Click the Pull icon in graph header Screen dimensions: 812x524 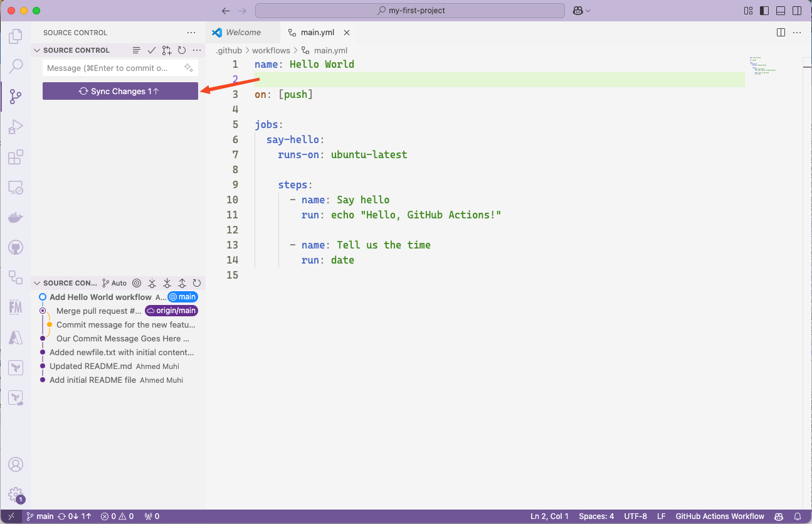point(167,283)
